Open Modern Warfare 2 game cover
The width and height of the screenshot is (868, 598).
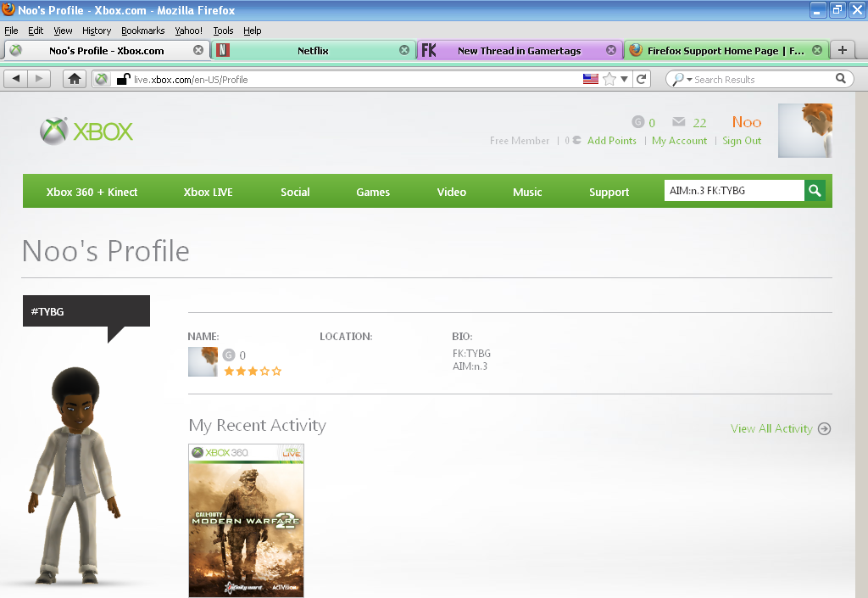(x=247, y=521)
